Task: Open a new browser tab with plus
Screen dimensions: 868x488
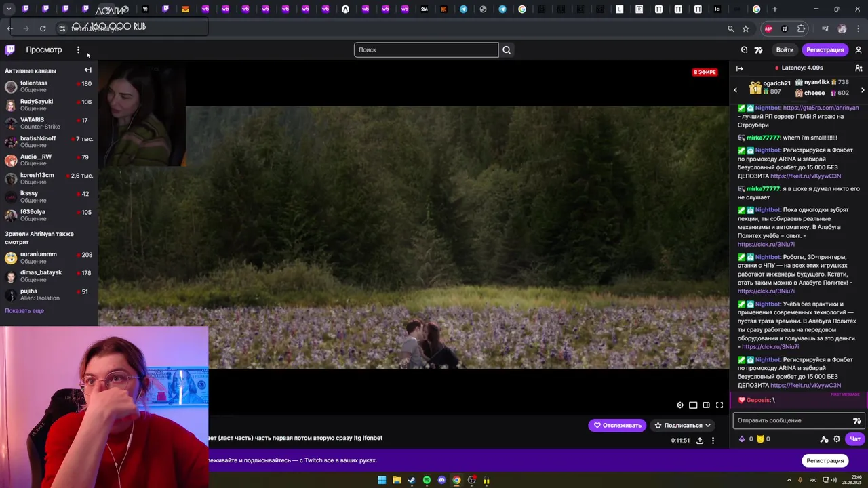Action: pos(774,9)
